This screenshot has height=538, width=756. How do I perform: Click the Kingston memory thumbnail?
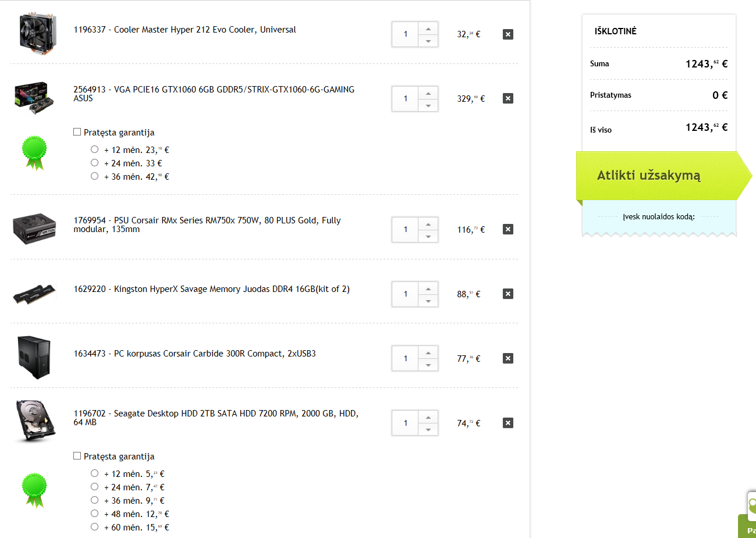point(34,294)
